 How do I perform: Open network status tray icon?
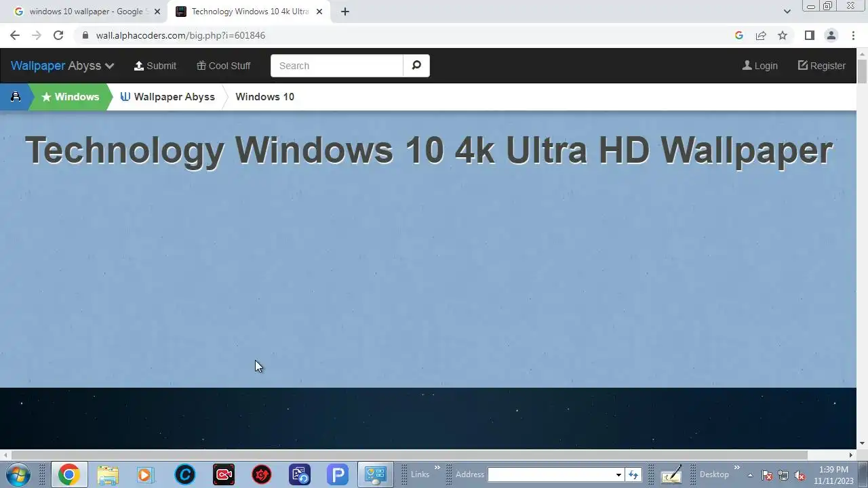click(x=783, y=475)
